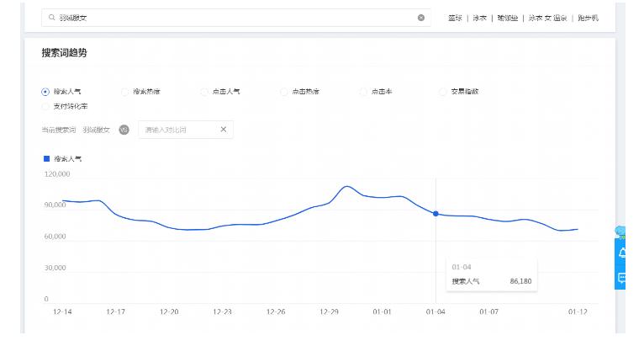Click the 泳衣 suggested keyword link
The height and width of the screenshot is (362, 644).
coord(480,18)
